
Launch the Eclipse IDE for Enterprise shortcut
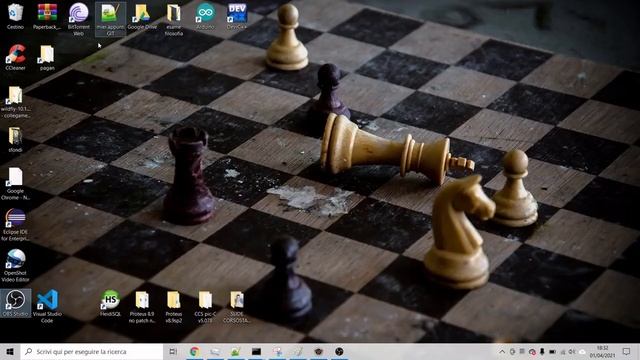pyautogui.click(x=15, y=224)
